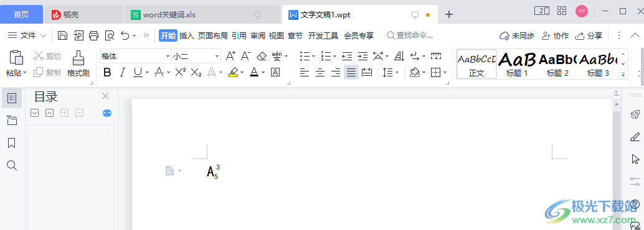This screenshot has height=230, width=644.
Task: Switch to word关键词.xls document tab
Action: coord(202,15)
